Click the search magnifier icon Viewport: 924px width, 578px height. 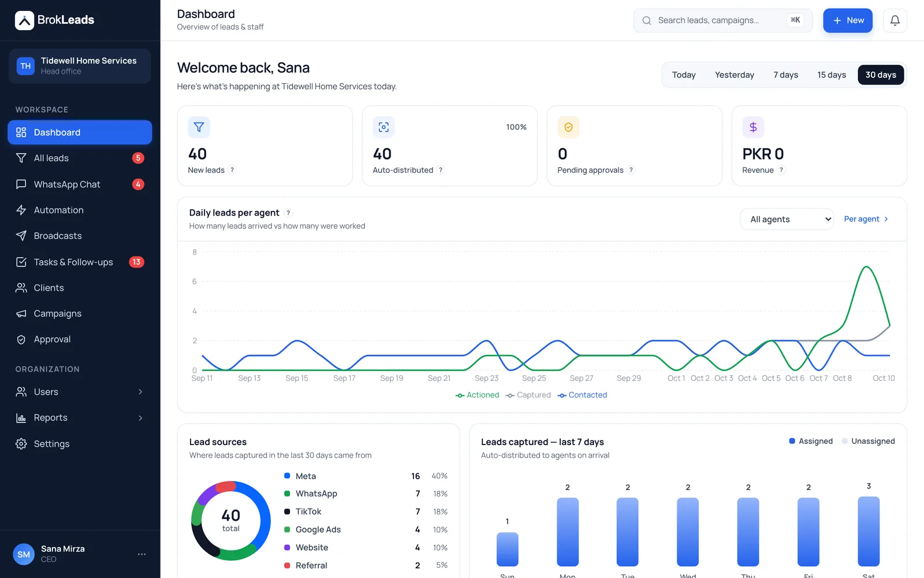coord(647,20)
